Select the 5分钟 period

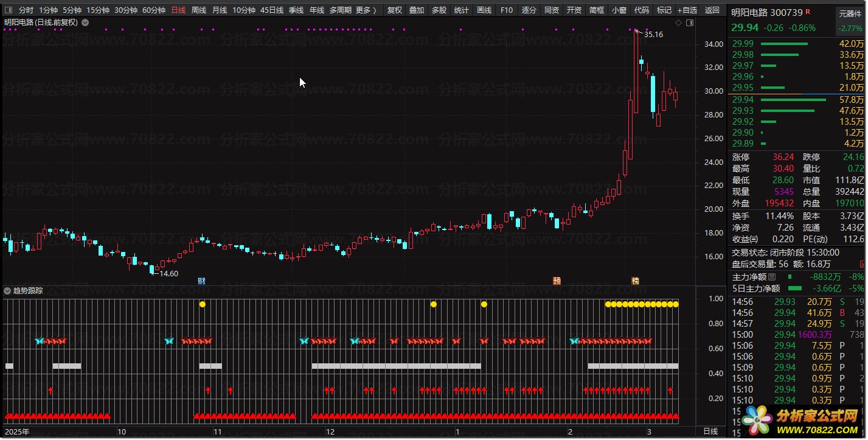coord(72,10)
